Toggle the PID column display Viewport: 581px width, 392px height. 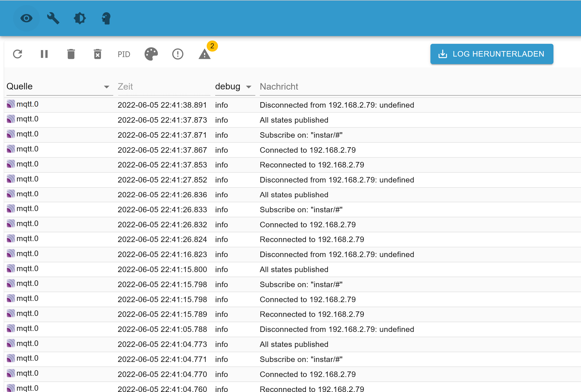pyautogui.click(x=124, y=54)
